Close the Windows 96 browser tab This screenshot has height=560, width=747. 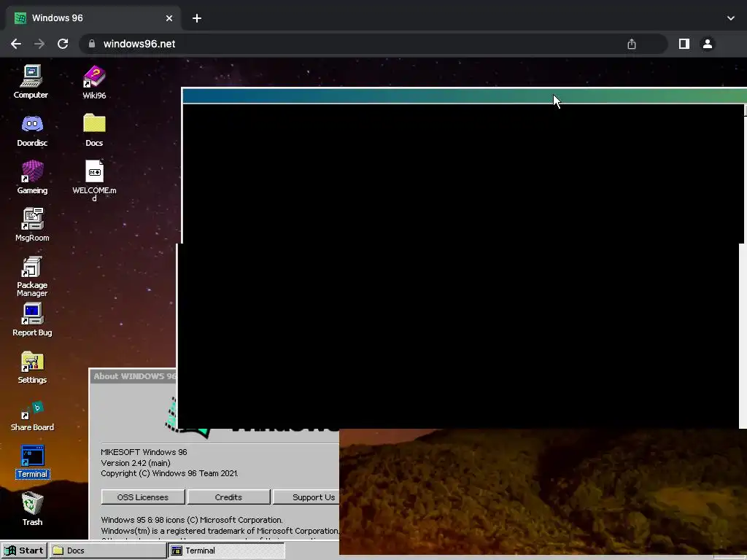(x=169, y=18)
